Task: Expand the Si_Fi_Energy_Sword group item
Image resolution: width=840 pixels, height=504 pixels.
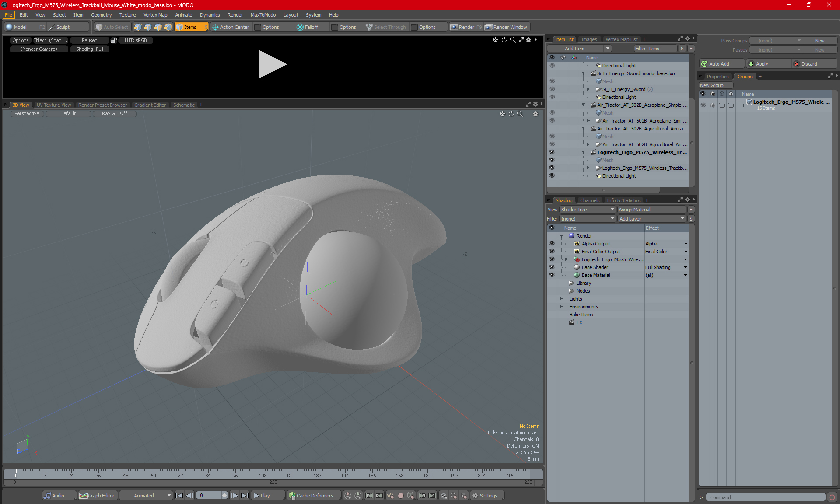Action: [x=588, y=89]
